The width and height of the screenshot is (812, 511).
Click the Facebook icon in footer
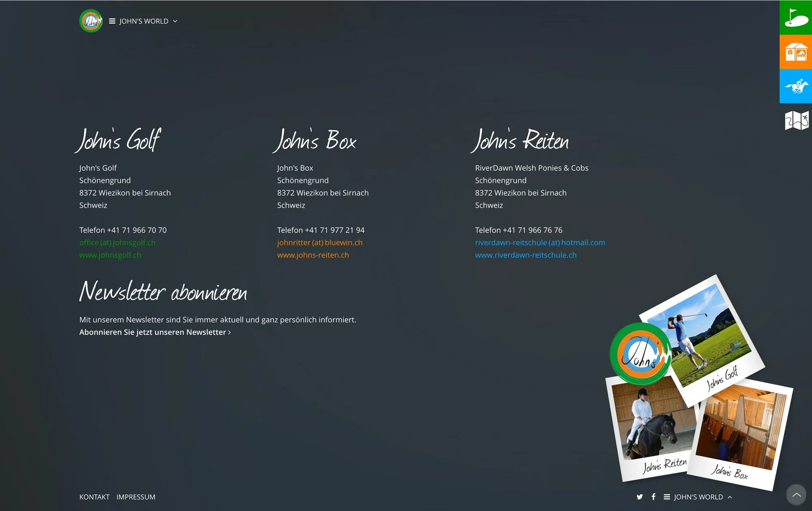tap(653, 496)
